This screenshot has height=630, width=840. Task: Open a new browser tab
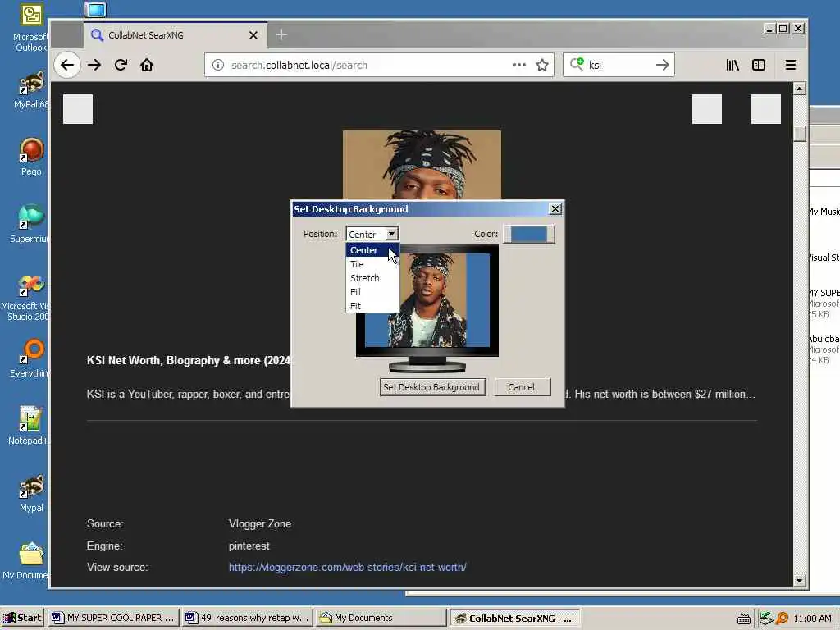[x=281, y=34]
